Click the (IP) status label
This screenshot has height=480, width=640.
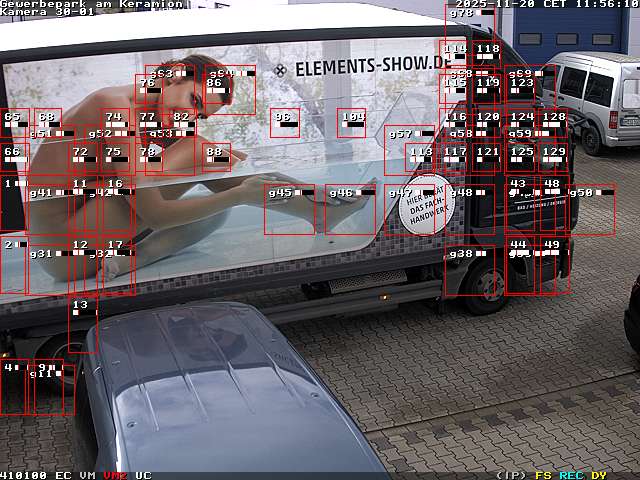pos(511,475)
